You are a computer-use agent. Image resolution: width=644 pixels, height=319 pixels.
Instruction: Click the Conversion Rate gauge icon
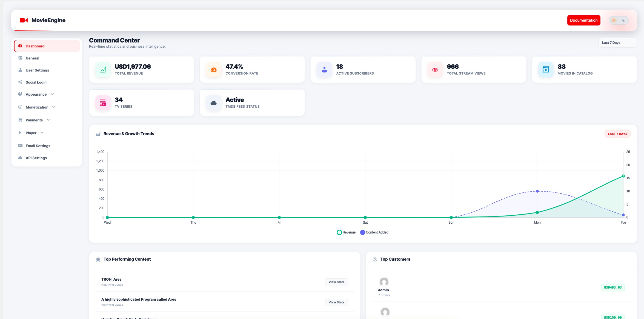pos(214,70)
